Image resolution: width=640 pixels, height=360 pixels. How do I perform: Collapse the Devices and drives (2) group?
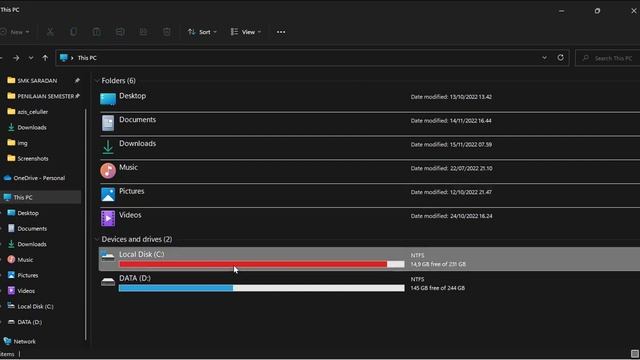point(97,239)
